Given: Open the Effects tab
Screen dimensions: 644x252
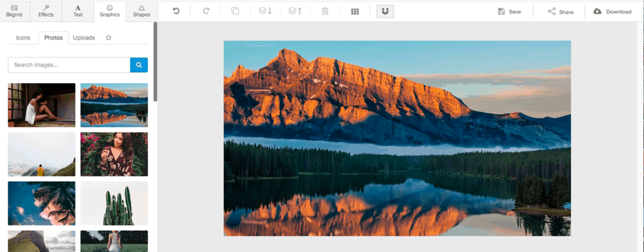Looking at the screenshot, I should click(46, 11).
